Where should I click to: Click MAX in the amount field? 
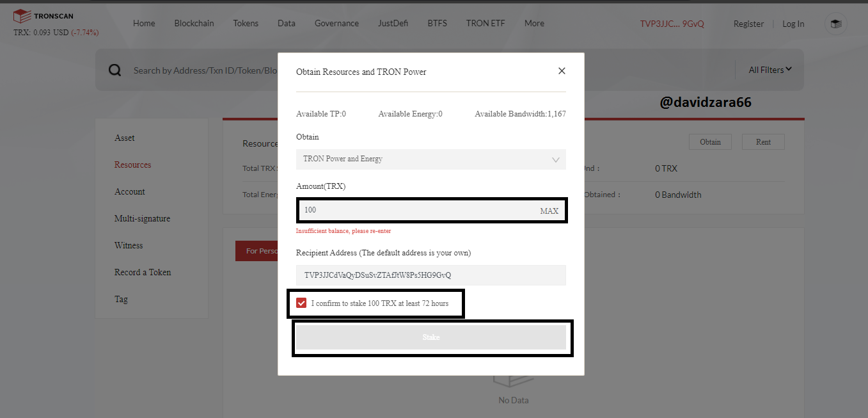[549, 211]
